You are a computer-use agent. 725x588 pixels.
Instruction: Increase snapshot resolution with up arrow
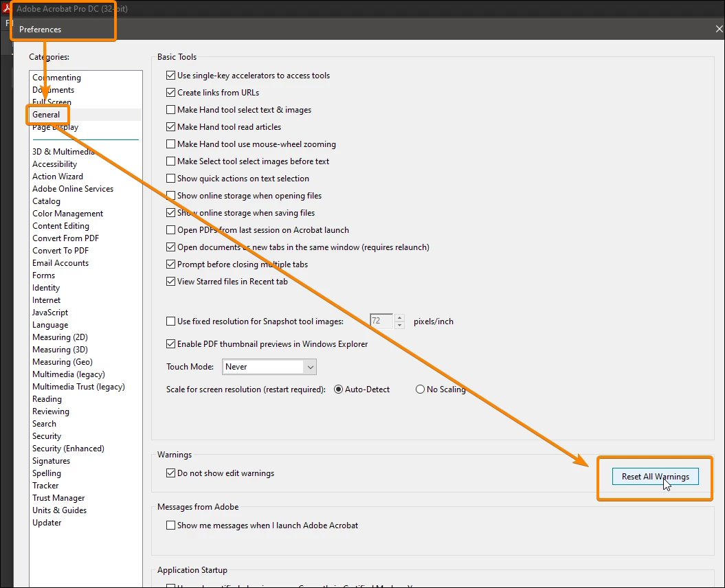[400, 317]
